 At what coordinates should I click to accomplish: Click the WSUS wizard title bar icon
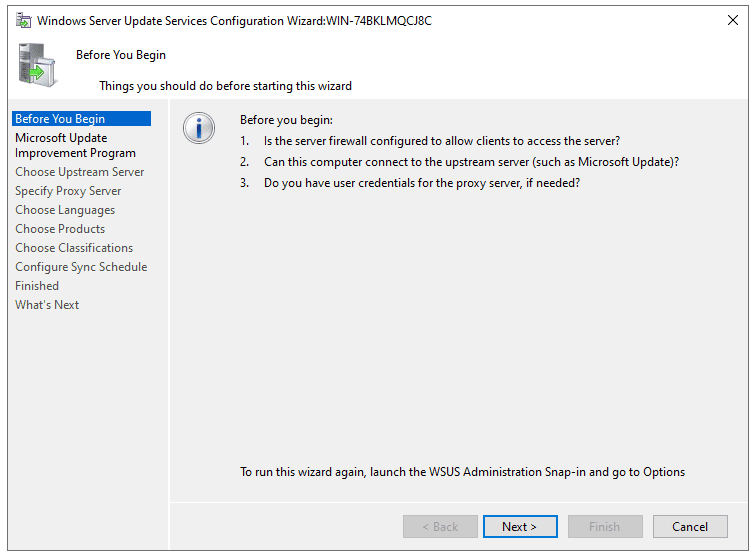click(x=24, y=21)
